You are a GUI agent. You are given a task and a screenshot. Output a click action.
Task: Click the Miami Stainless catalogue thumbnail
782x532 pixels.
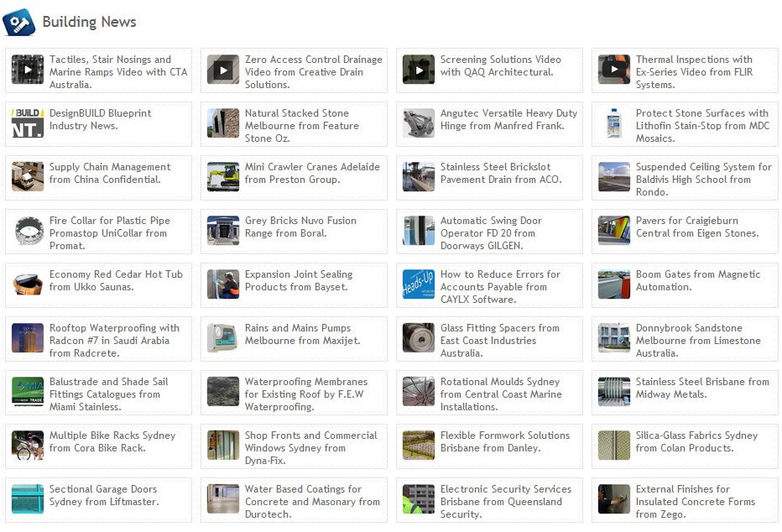coord(28,391)
